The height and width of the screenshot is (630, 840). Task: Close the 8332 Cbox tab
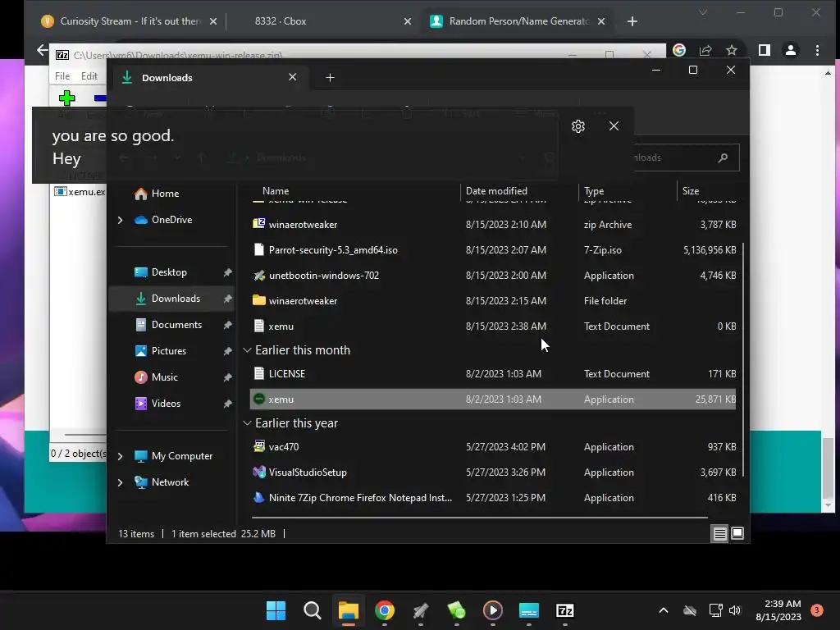tap(408, 21)
